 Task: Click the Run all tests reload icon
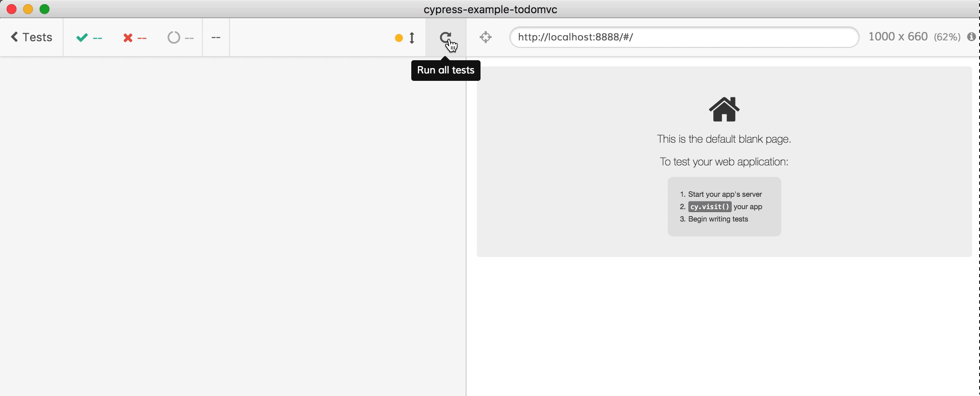coord(445,38)
